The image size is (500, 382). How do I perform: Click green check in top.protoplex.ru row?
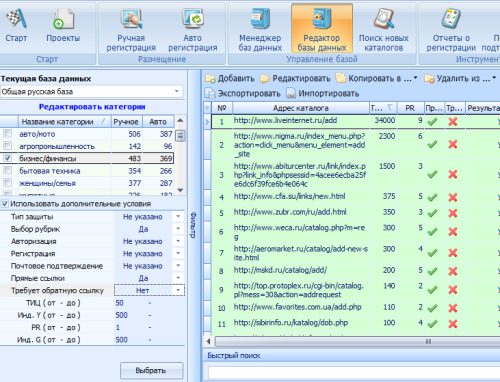(x=432, y=290)
